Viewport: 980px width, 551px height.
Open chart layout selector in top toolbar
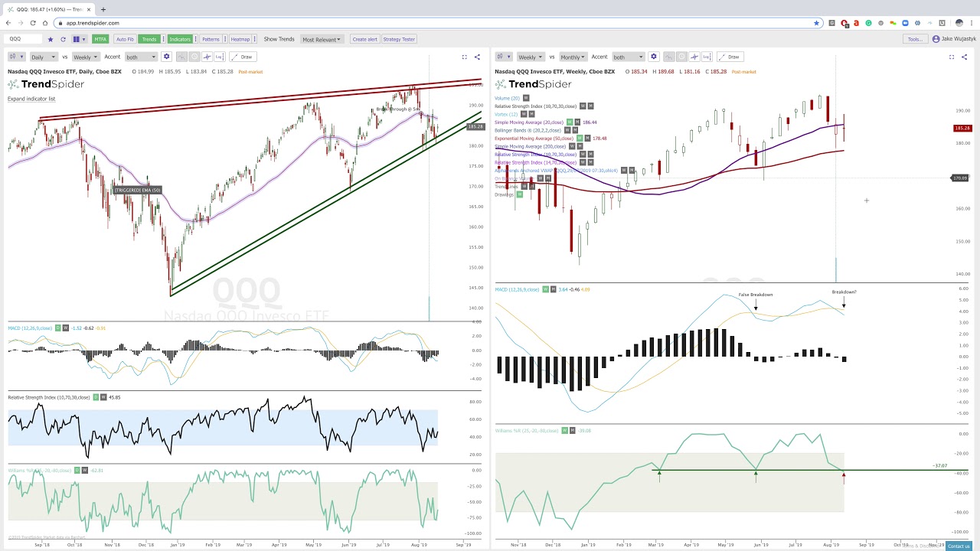(80, 39)
